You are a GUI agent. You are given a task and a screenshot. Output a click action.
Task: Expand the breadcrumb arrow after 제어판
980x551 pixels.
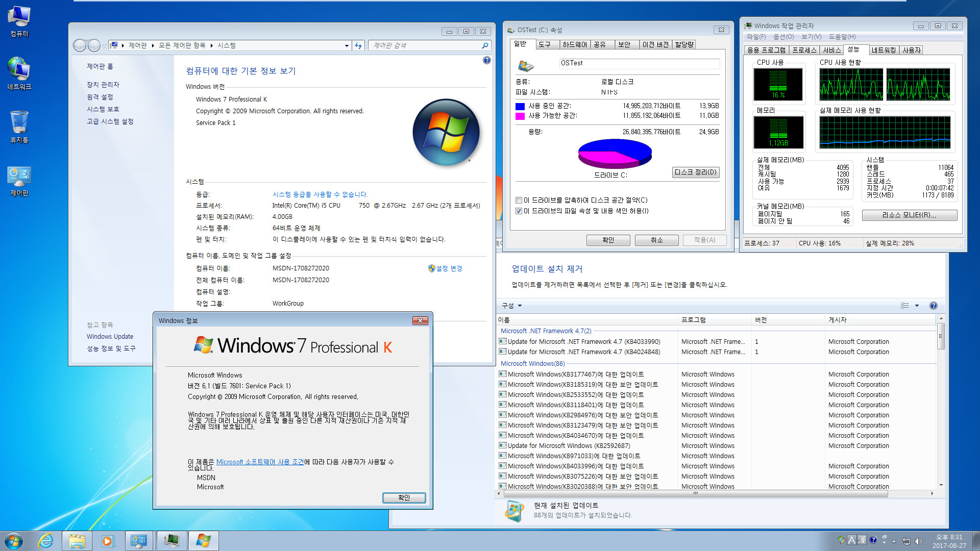point(153,45)
